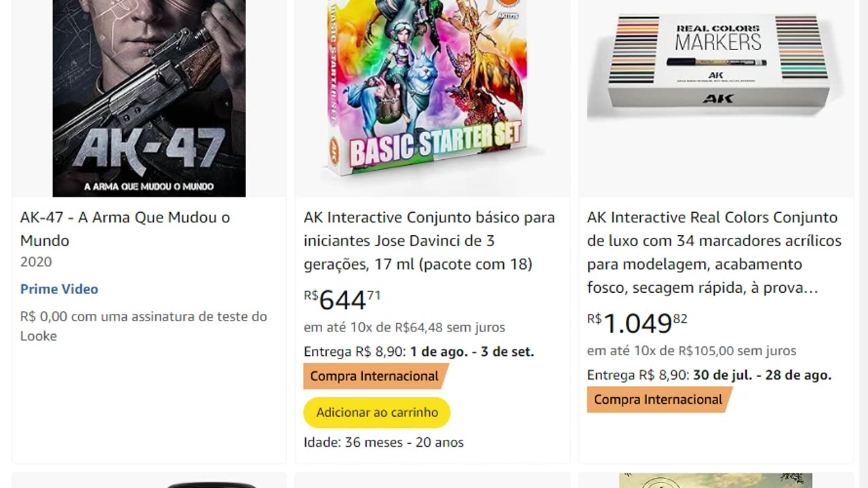Select the Compra Internacional badge under the markers set

(x=658, y=399)
